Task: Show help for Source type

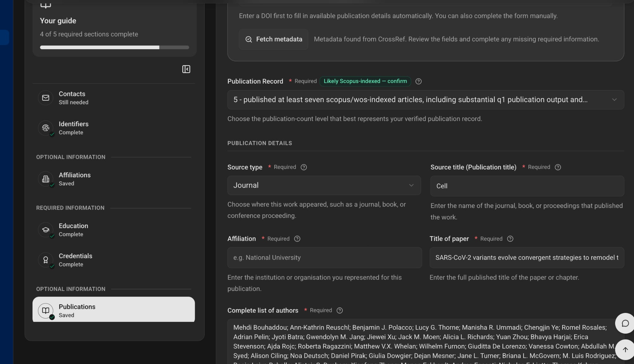Action: (304, 167)
